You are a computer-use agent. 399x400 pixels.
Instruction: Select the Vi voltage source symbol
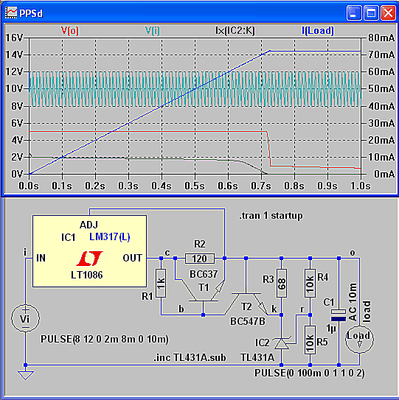25,318
